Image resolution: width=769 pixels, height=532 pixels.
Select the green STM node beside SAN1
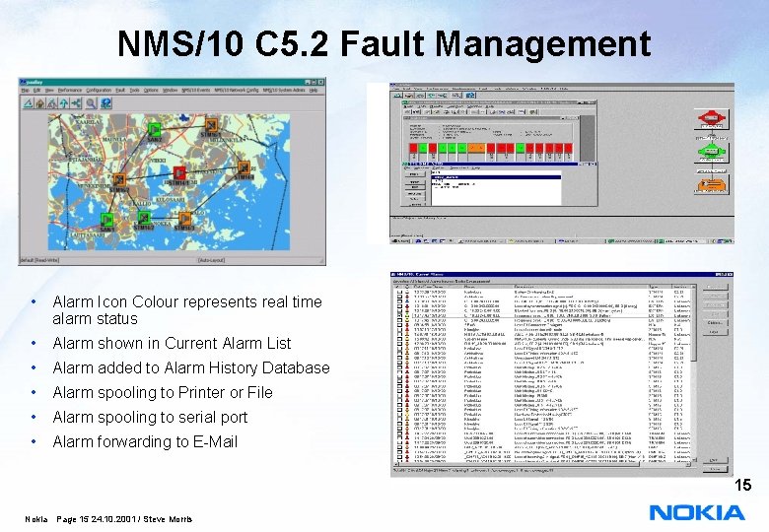pyautogui.click(x=144, y=217)
